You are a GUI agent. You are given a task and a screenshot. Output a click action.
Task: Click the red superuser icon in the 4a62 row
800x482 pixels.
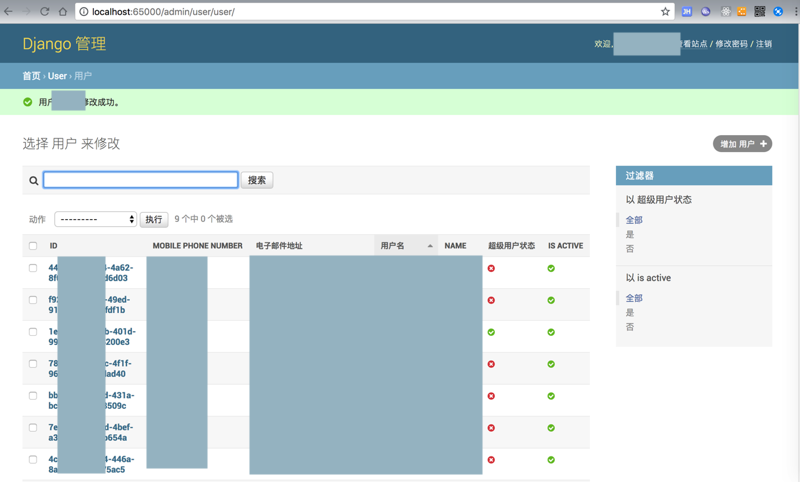(x=491, y=268)
